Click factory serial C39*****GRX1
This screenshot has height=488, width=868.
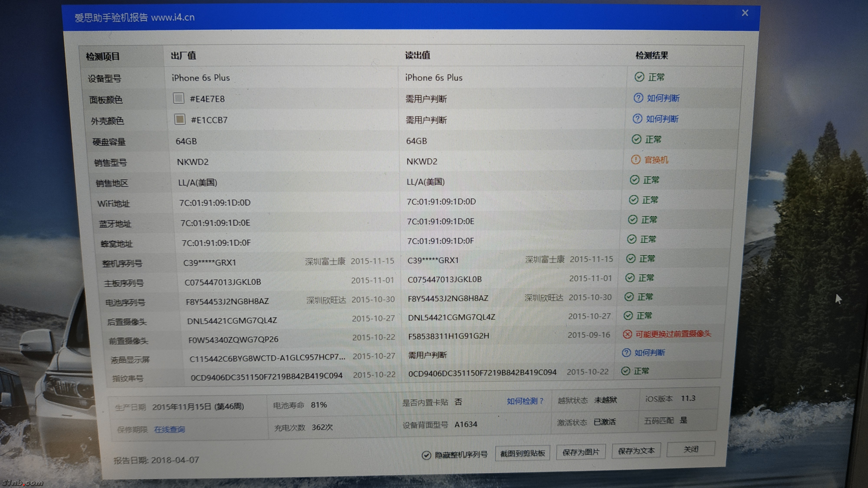tap(210, 263)
